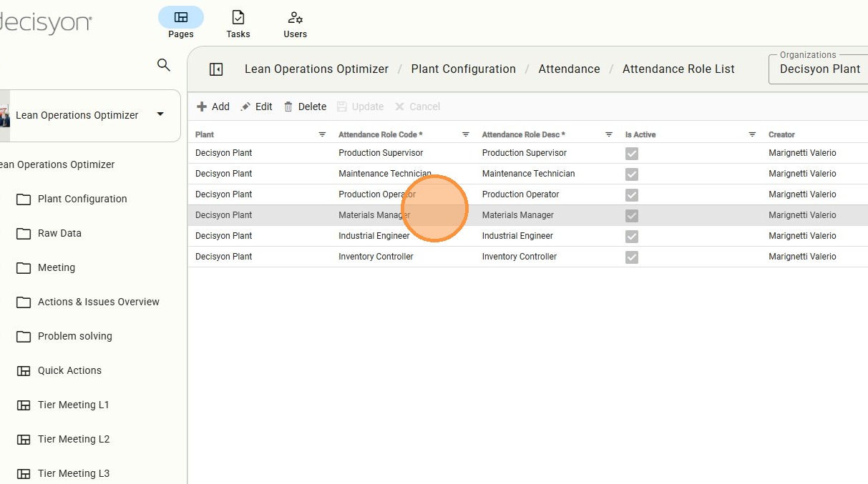
Task: Click the filter icon on Attendance Role Code column
Action: [466, 134]
